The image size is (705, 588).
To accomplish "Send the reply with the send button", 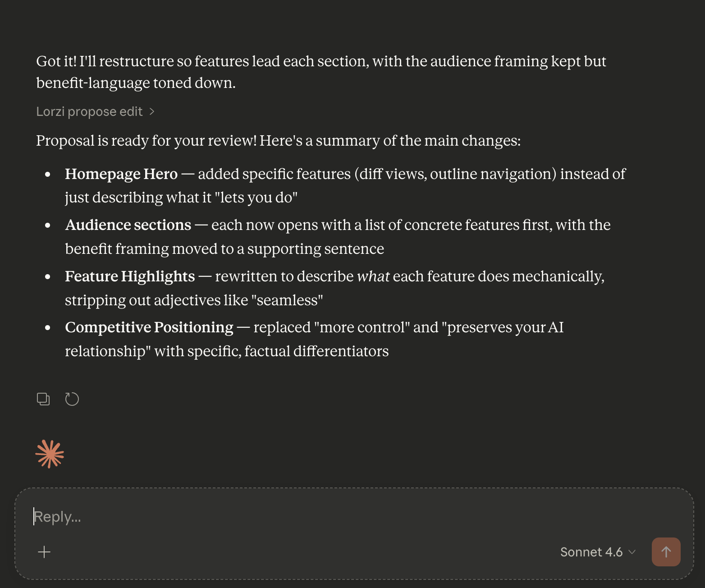I will click(x=666, y=551).
